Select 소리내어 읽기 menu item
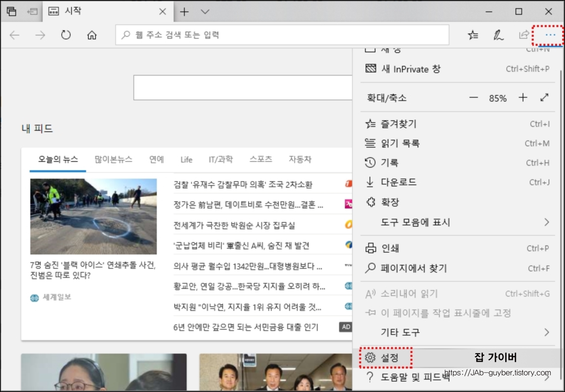The image size is (565, 392). click(457, 294)
